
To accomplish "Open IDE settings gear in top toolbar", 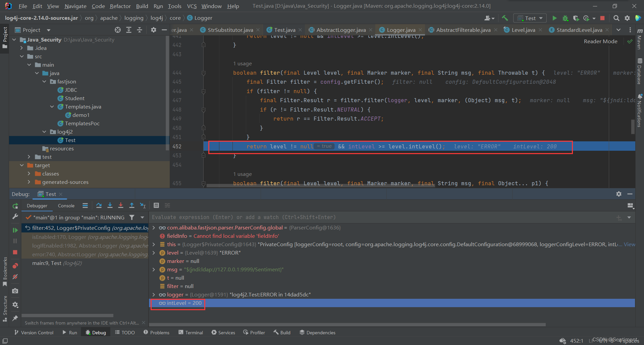I will click(627, 18).
